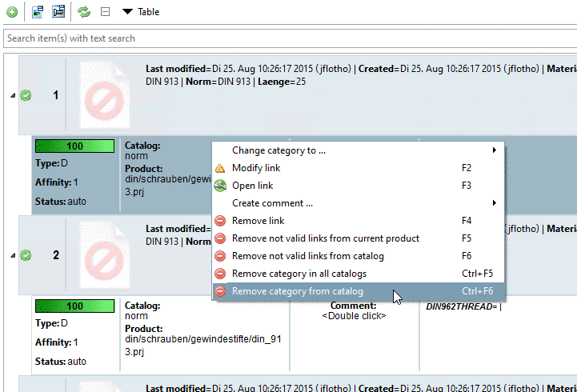The image size is (577, 392).
Task: Click the 100 match bar under row 2
Action: [74, 306]
